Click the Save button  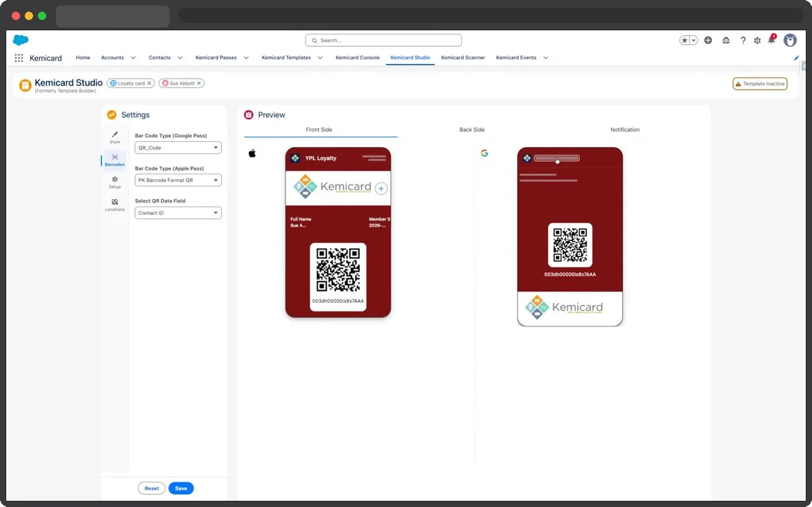pos(181,488)
